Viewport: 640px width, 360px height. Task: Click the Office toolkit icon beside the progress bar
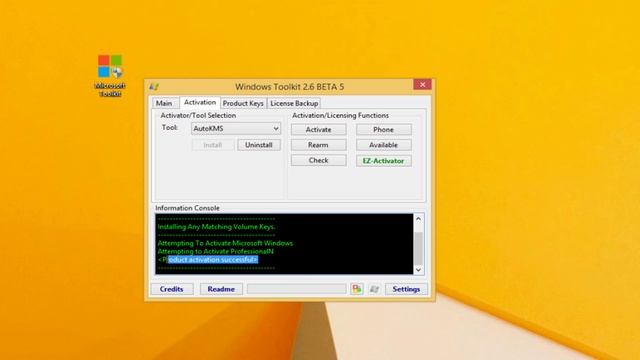pos(357,289)
